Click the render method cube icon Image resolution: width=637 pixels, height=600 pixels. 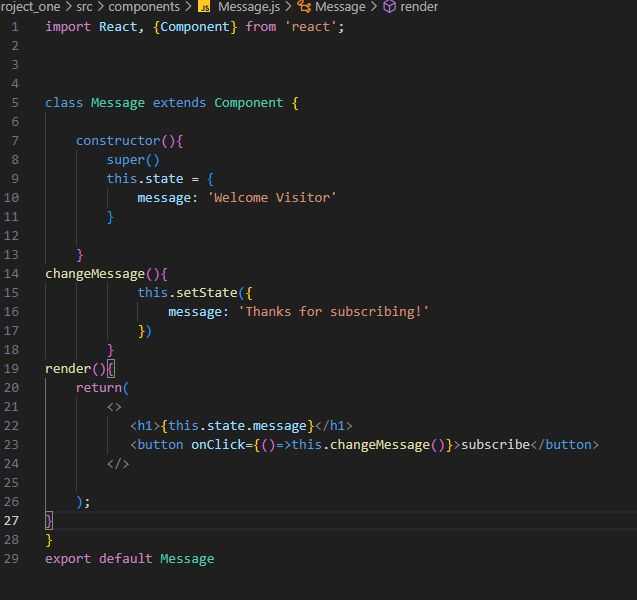tap(390, 6)
